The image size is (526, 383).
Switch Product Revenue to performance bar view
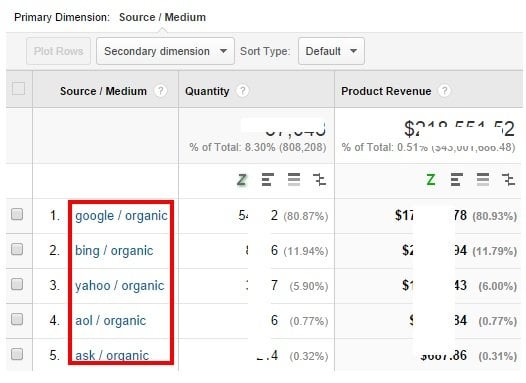pyautogui.click(x=457, y=180)
